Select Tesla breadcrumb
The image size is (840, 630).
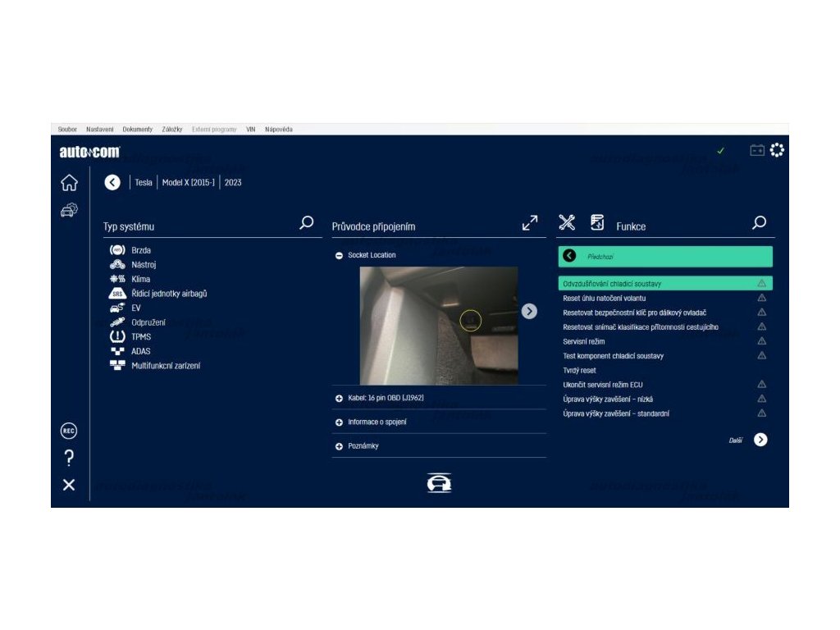click(x=144, y=183)
